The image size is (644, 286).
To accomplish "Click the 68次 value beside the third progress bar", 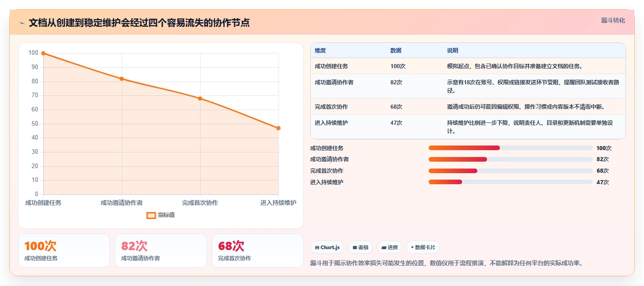I will point(603,171).
